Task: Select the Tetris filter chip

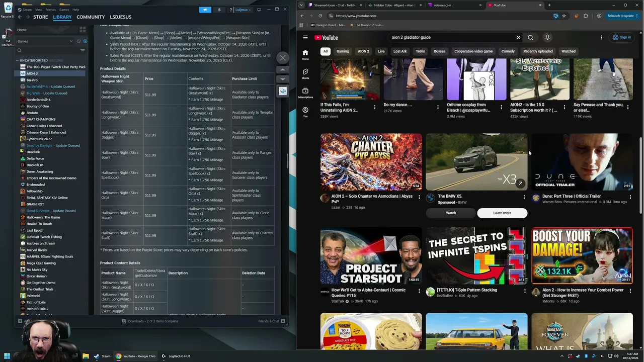Action: coord(420,51)
